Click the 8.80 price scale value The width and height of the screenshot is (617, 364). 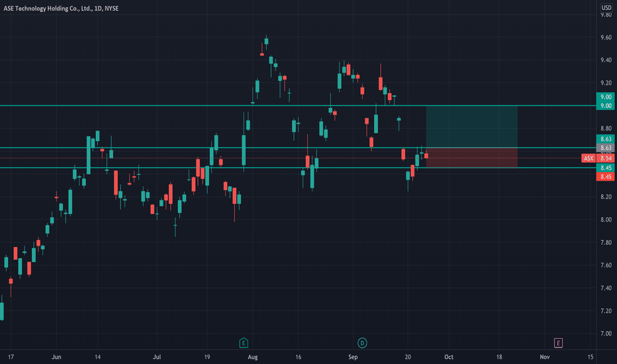click(x=606, y=128)
